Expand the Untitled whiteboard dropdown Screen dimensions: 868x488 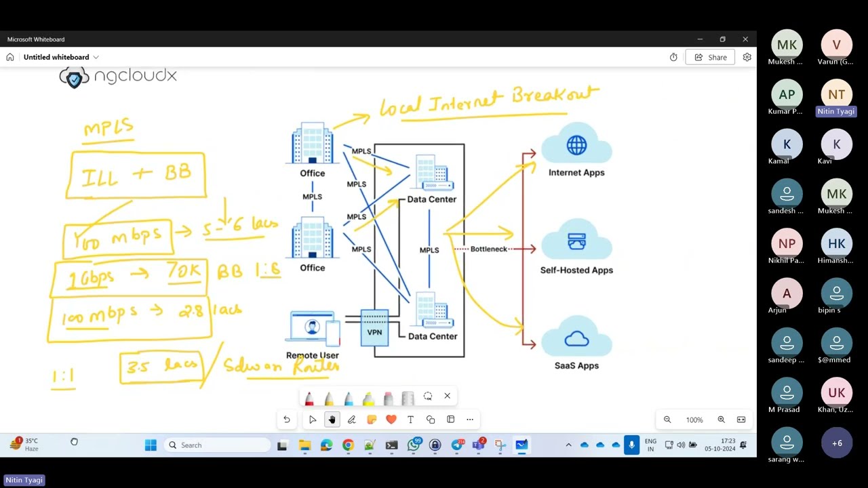(96, 57)
